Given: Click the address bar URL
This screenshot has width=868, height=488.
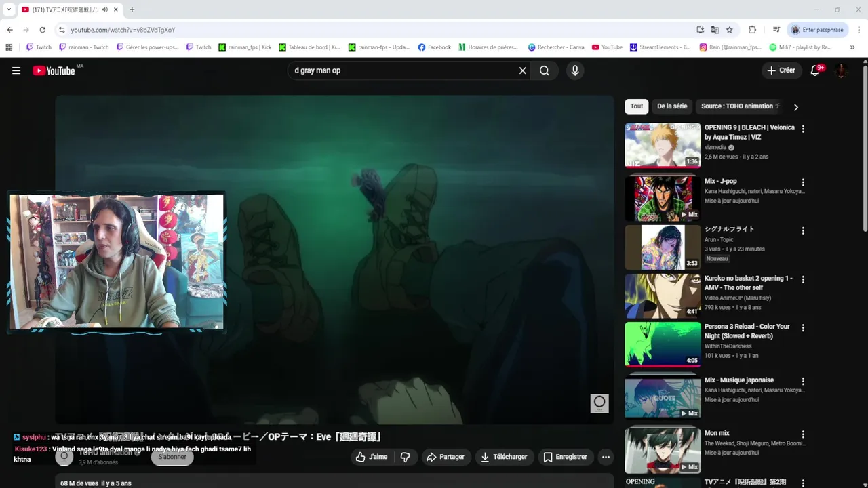Looking at the screenshot, I should pyautogui.click(x=123, y=30).
